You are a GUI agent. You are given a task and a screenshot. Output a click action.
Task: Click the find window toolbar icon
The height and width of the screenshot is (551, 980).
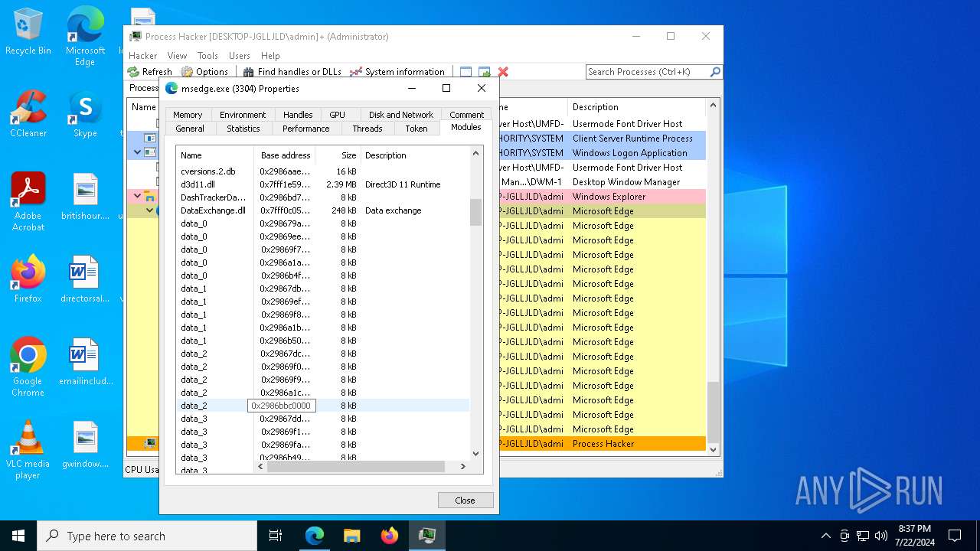pyautogui.click(x=465, y=71)
